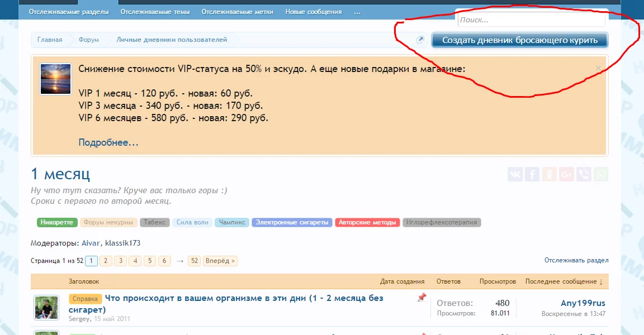Viewport: 644px width, 335px height.
Task: Expand the ... more navigation menu
Action: (357, 12)
